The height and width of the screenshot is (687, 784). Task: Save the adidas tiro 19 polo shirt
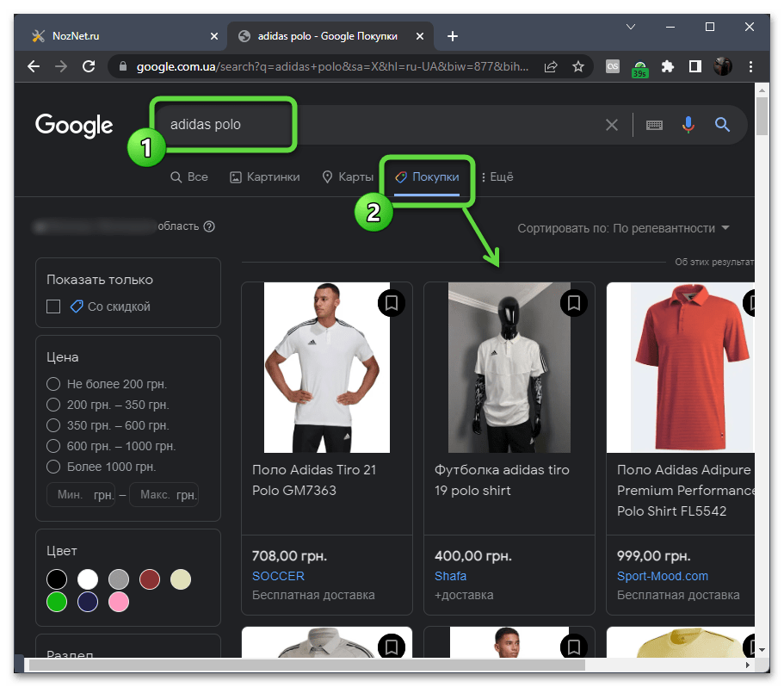tap(574, 302)
